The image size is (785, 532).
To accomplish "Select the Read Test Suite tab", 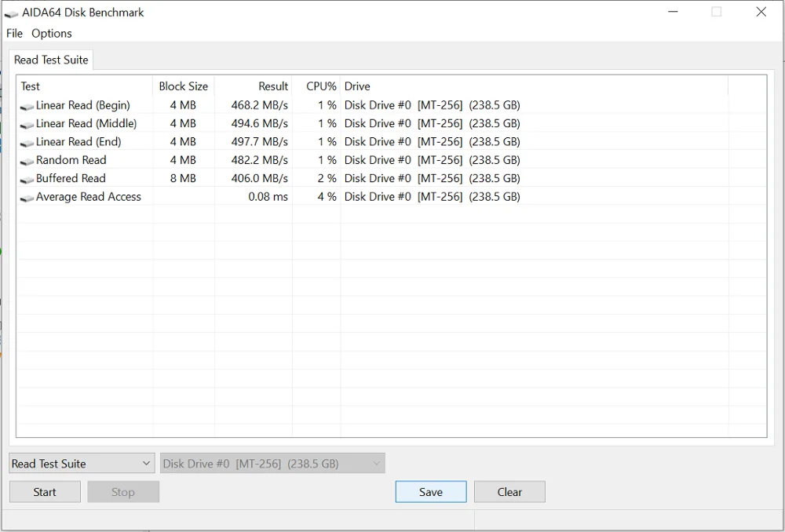I will (x=51, y=60).
